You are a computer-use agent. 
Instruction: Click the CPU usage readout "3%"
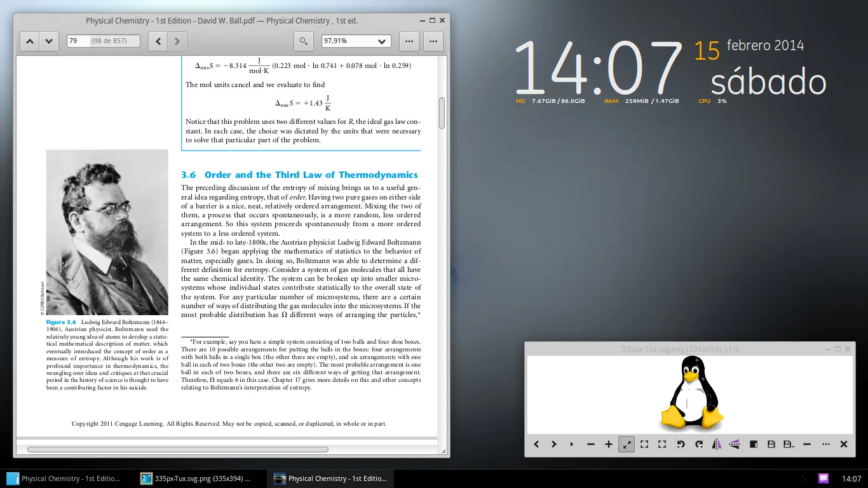[722, 101]
